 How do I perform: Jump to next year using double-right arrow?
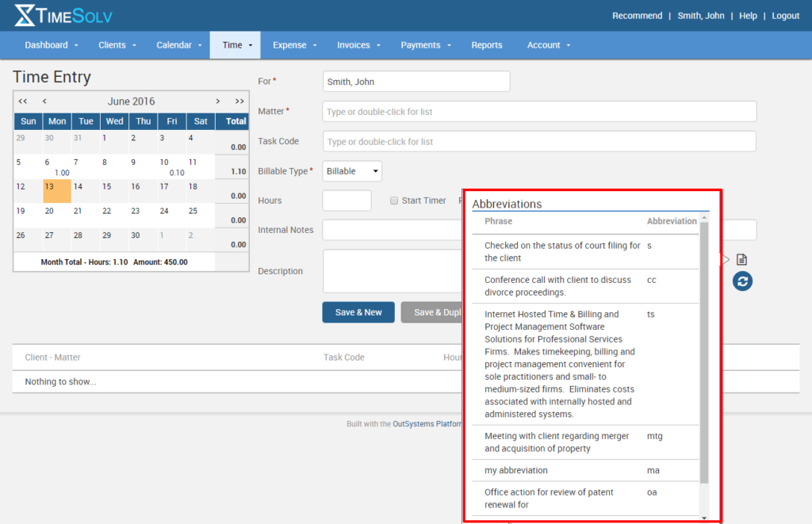[x=239, y=101]
